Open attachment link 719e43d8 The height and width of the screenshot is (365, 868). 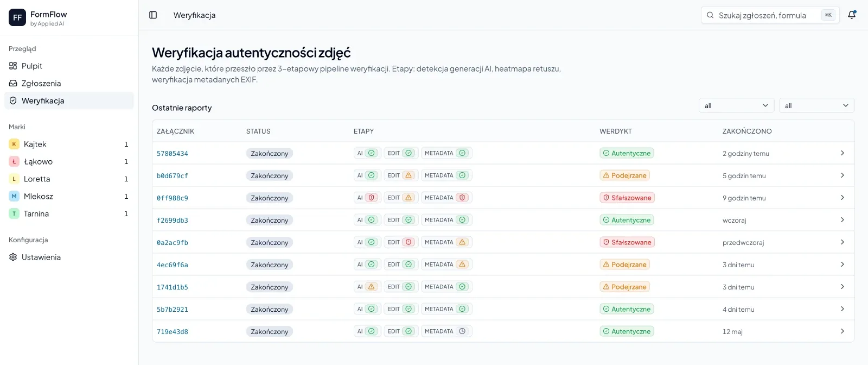click(x=173, y=332)
